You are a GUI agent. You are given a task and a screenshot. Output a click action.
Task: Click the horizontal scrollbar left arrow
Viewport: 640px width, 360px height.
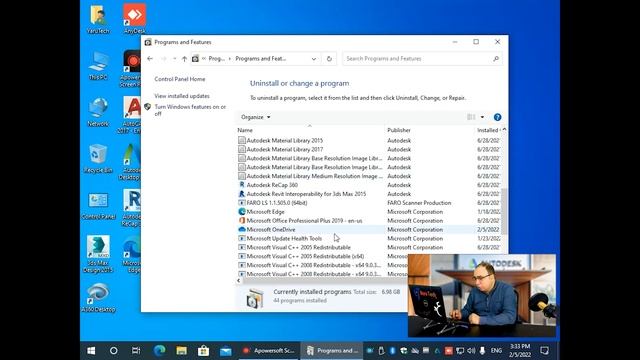pyautogui.click(x=238, y=281)
